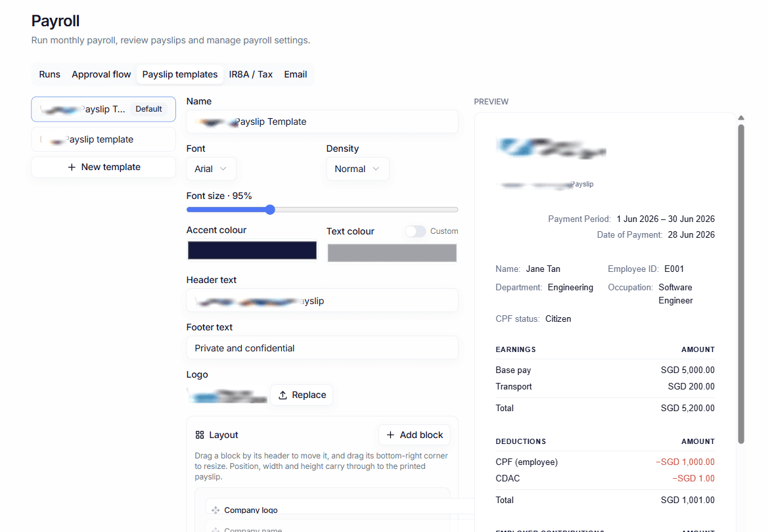
Task: Open the dark navy Accent colour swatch
Action: 252,250
